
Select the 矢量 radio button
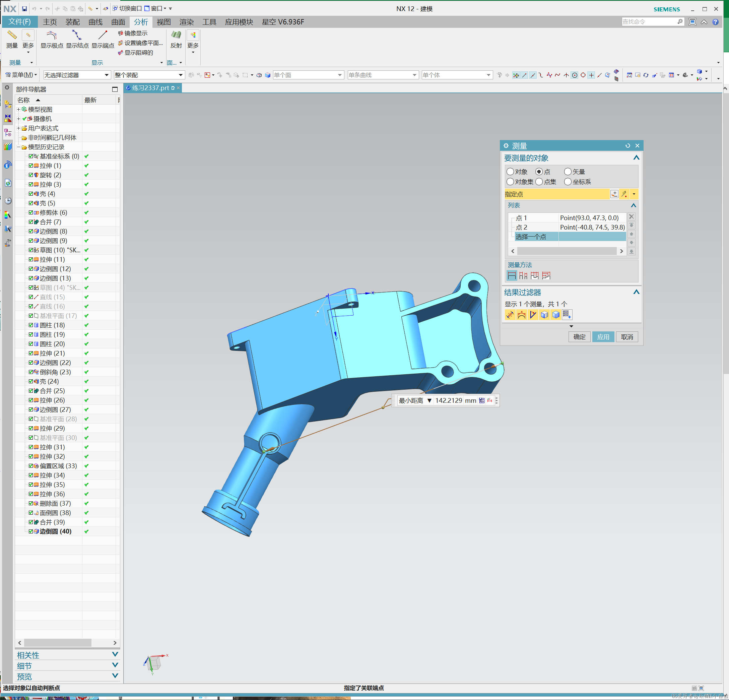[568, 172]
